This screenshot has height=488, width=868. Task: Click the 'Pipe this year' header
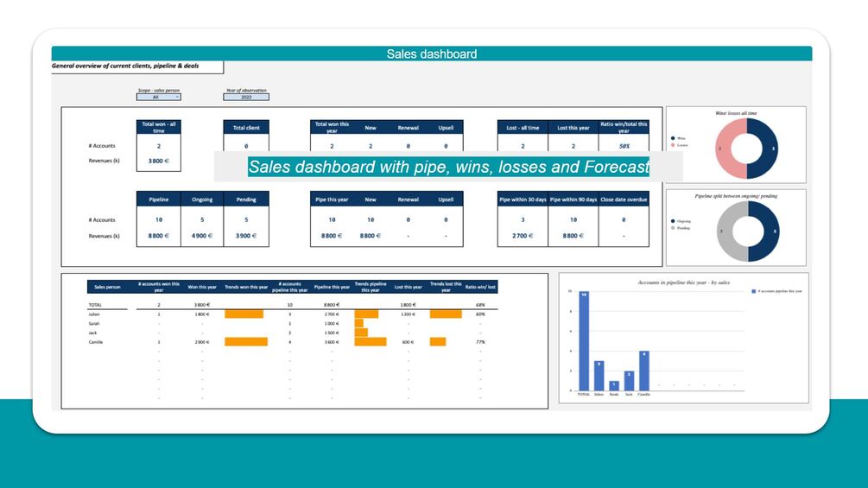click(332, 200)
